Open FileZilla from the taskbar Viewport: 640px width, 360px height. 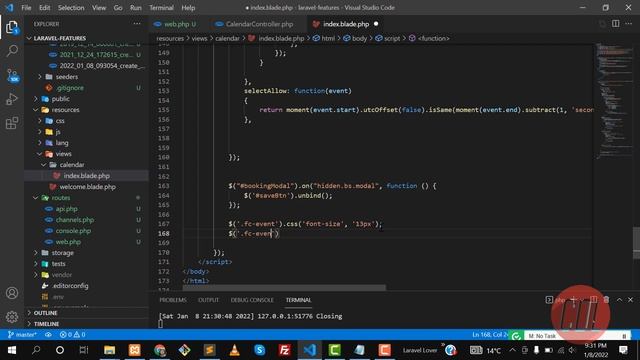[x=284, y=350]
